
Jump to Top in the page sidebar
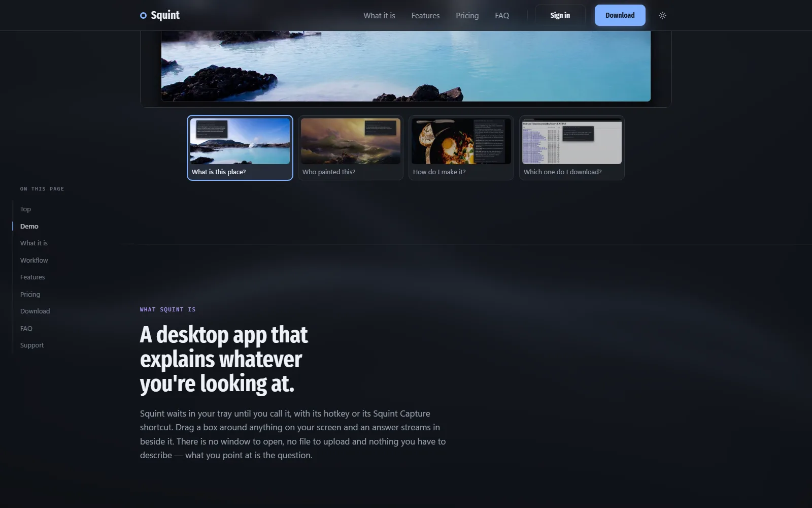pos(25,209)
